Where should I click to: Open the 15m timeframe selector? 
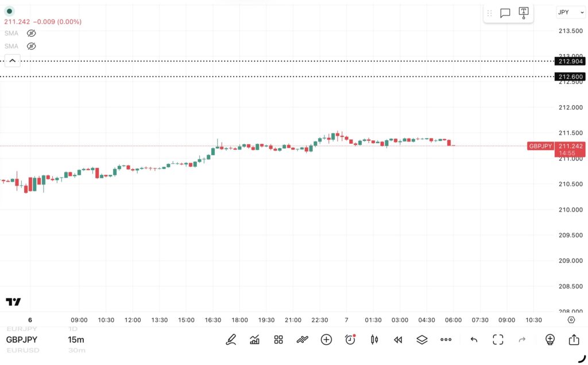point(75,340)
